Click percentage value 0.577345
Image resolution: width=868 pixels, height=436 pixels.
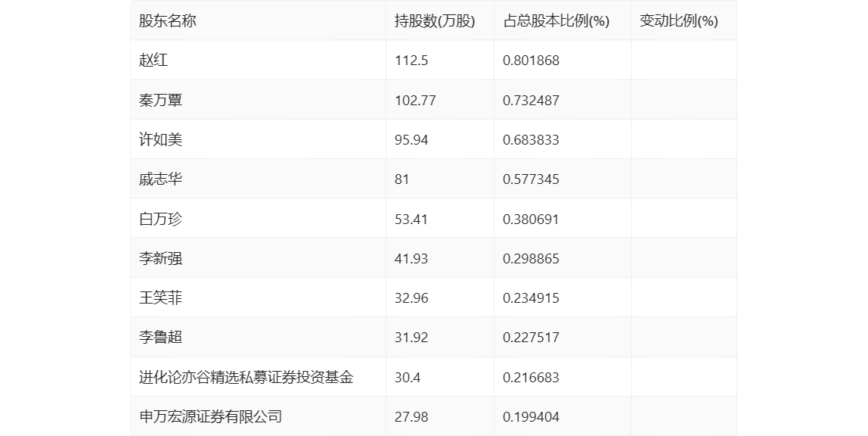point(531,179)
